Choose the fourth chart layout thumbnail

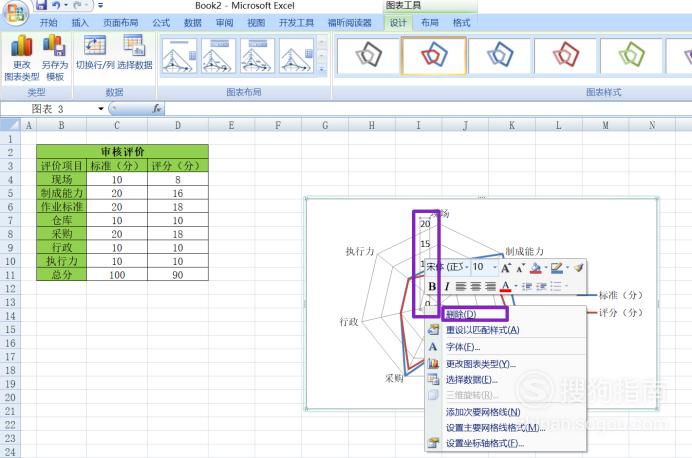pos(296,56)
